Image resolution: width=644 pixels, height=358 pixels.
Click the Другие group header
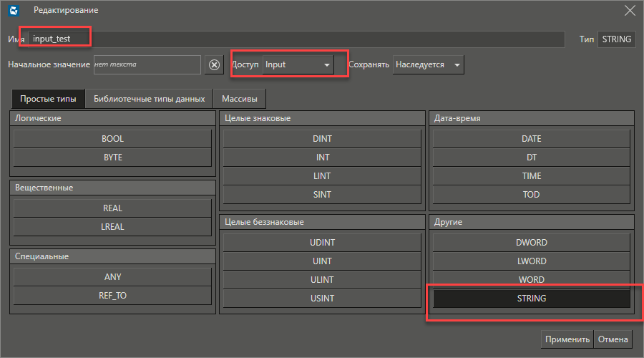point(532,222)
